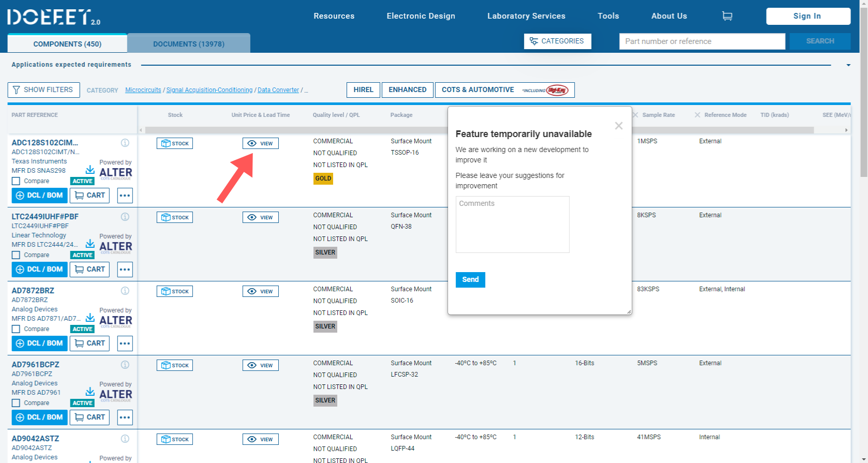Filter by ENHANCED parts

tap(408, 90)
